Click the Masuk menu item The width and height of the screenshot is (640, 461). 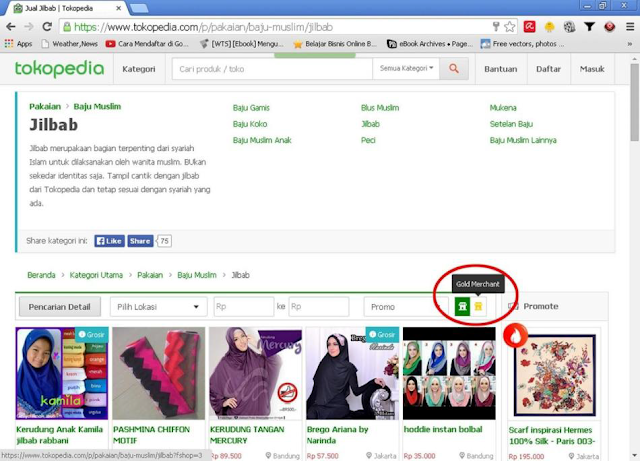point(592,69)
